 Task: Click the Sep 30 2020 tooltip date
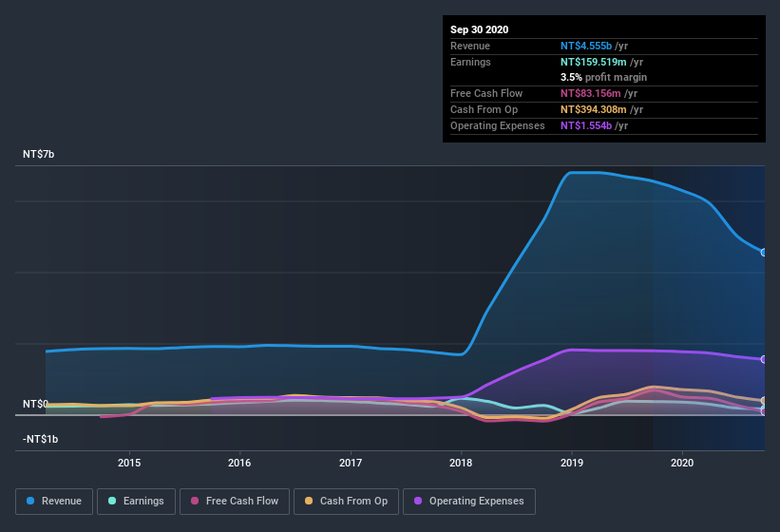click(479, 29)
